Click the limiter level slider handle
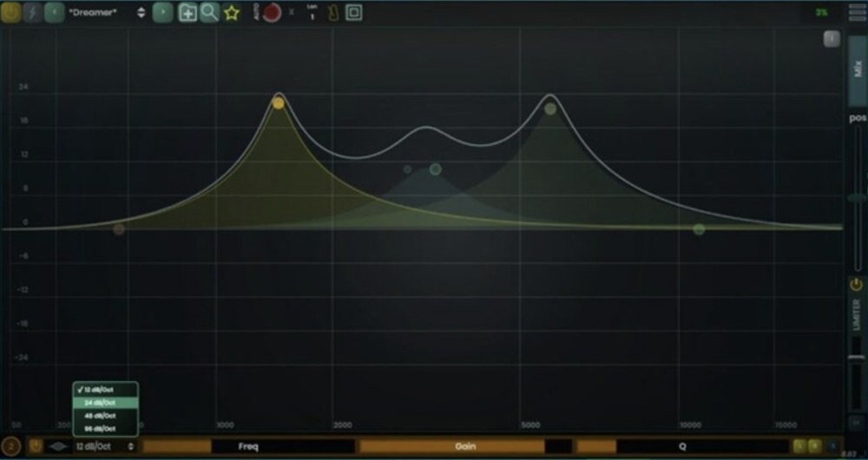The image size is (868, 460). (x=857, y=358)
